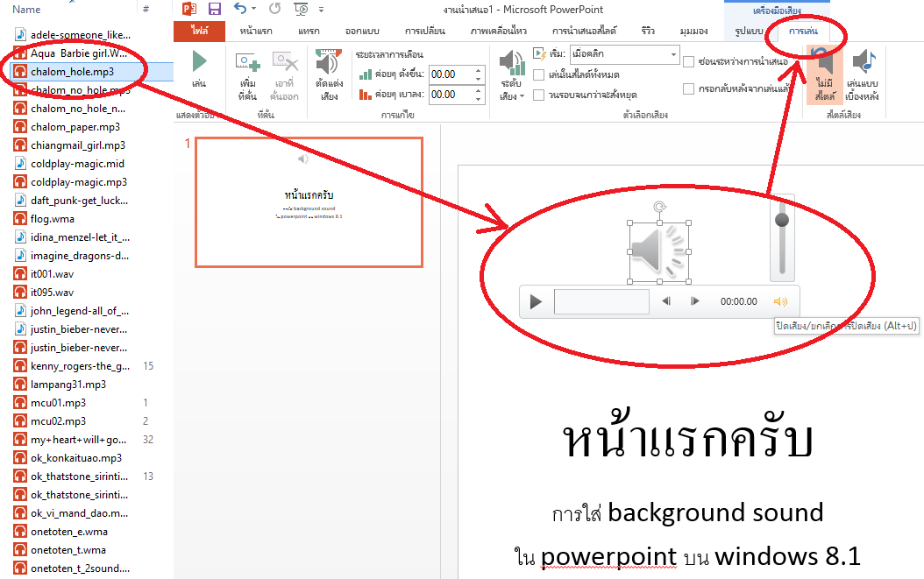Click the flog.wma file icon
The height and width of the screenshot is (579, 924).
pyautogui.click(x=21, y=219)
